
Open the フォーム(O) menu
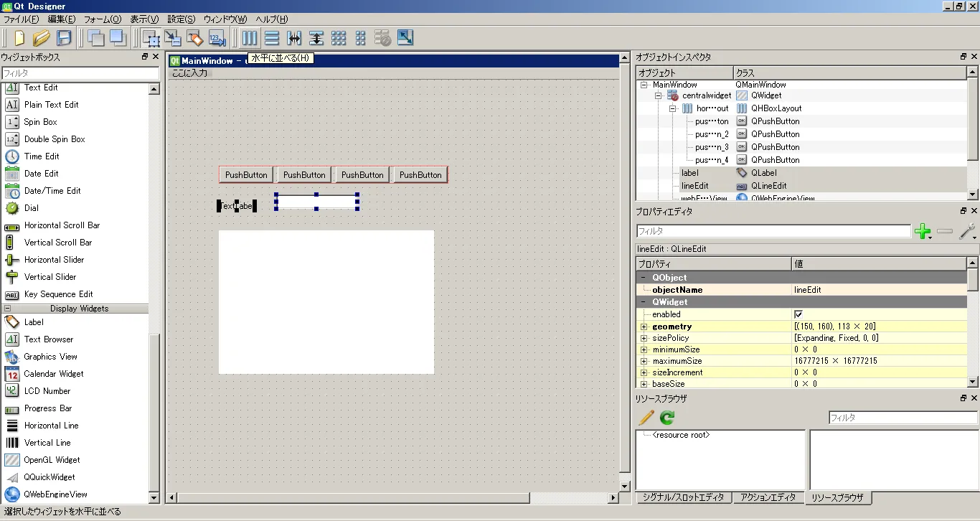pos(103,19)
